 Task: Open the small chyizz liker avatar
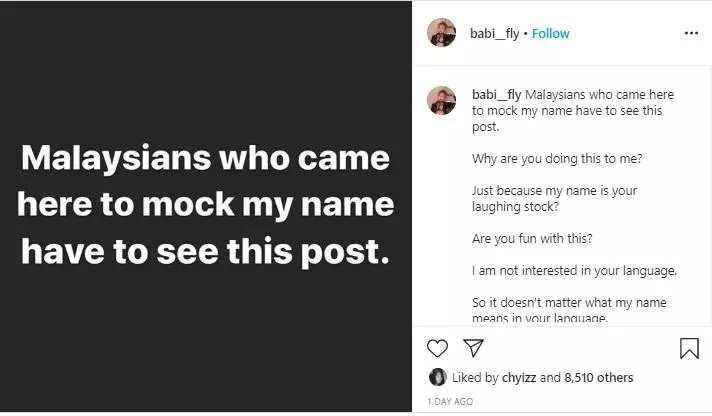438,377
